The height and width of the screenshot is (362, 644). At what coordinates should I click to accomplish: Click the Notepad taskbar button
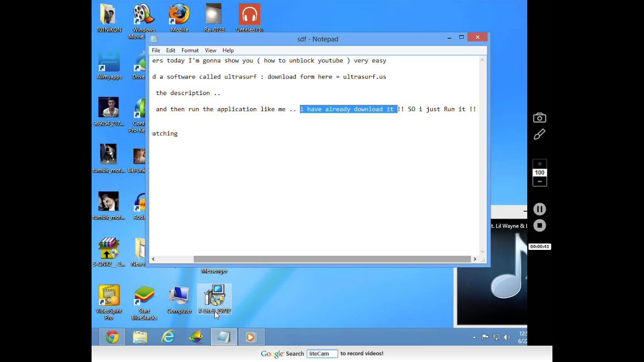[223, 337]
